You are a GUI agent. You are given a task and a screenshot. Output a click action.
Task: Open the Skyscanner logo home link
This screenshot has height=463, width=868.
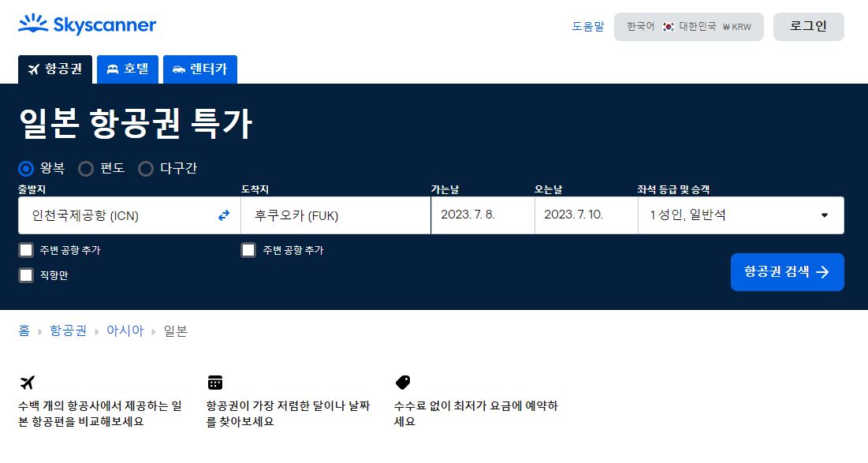(87, 24)
